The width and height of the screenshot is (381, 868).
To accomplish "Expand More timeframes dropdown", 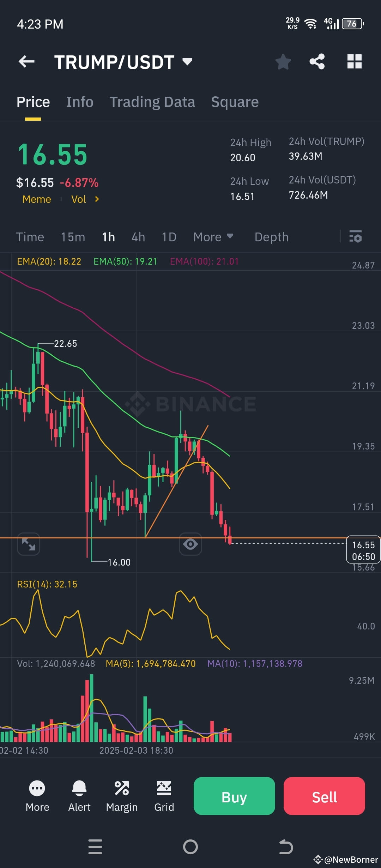I will point(213,237).
